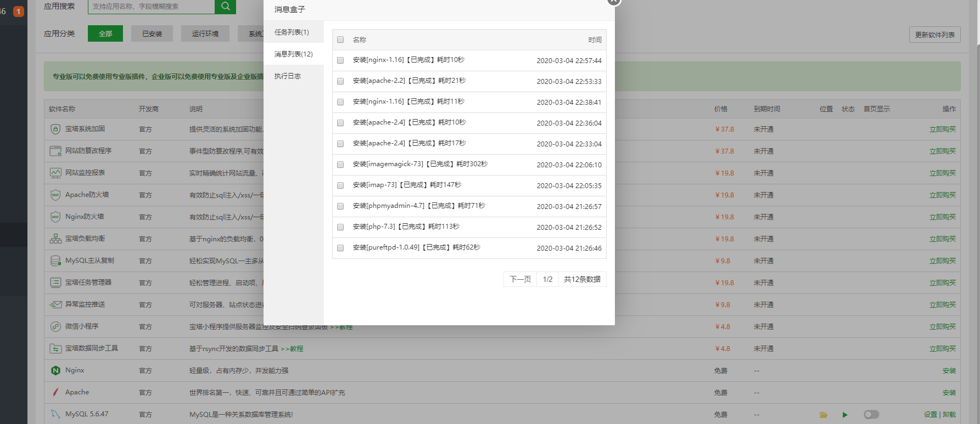Check the phpmyadmin-4.7 install message
This screenshot has width=980, height=424.
click(x=340, y=206)
